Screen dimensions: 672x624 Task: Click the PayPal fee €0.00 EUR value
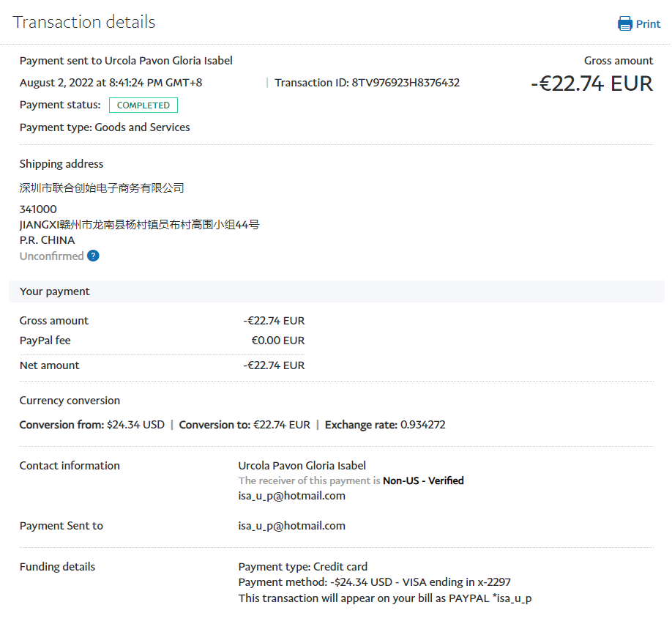tap(277, 341)
